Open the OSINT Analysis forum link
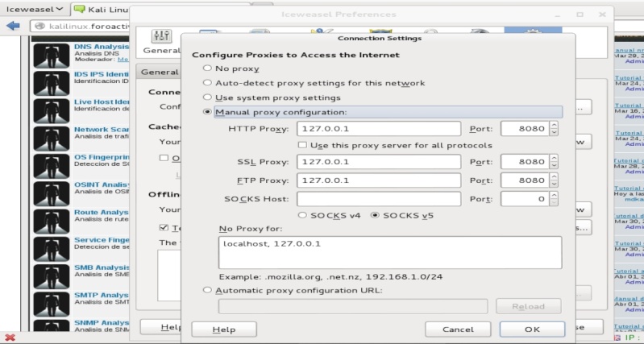Image resolution: width=644 pixels, height=344 pixels. (102, 184)
